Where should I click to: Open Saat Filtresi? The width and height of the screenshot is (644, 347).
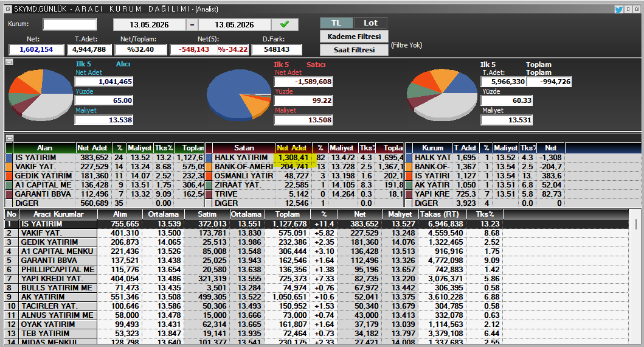click(x=354, y=50)
